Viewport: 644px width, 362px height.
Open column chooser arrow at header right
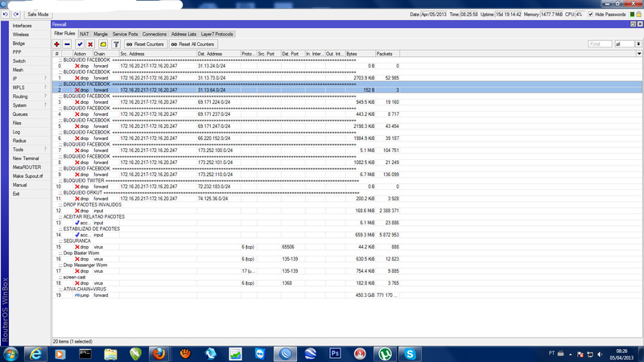pos(639,54)
